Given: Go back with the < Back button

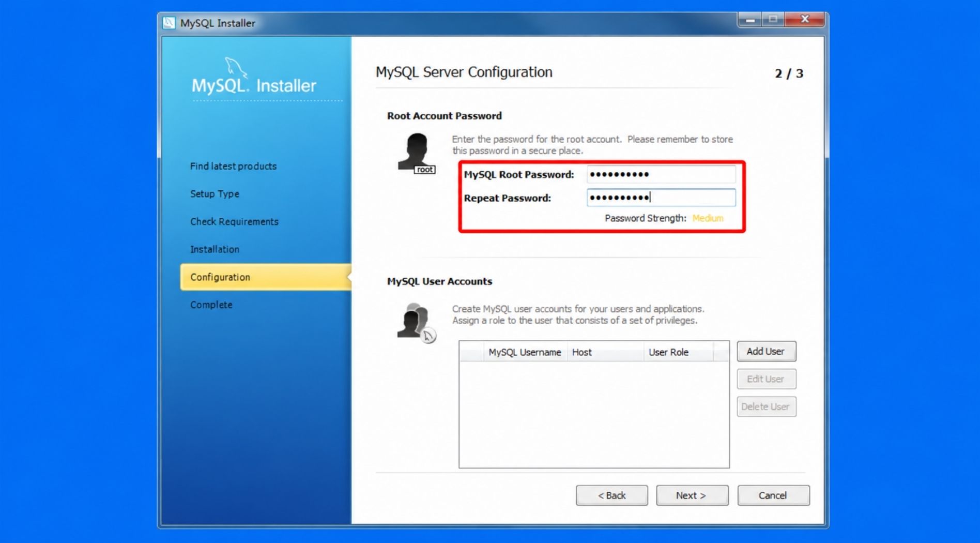Looking at the screenshot, I should [611, 495].
